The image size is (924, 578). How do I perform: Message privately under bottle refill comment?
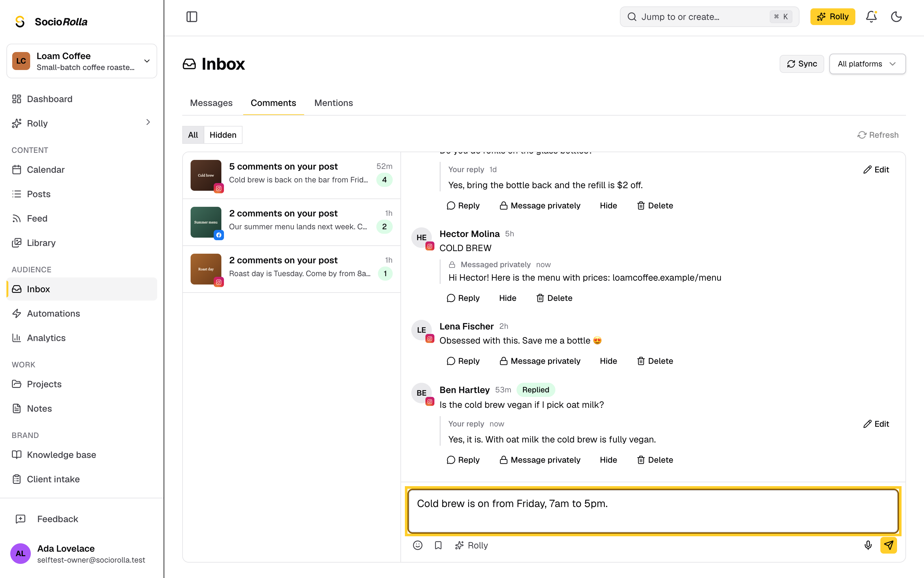tap(540, 206)
